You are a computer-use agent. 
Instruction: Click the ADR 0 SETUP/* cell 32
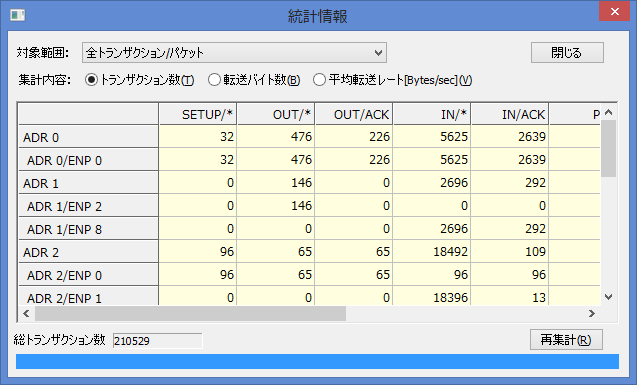198,136
